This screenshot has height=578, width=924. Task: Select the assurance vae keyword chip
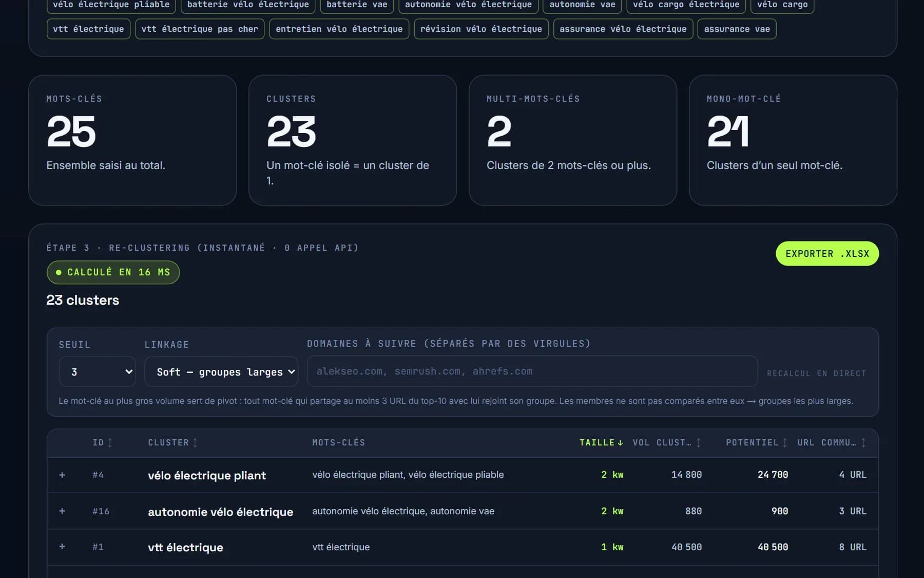(x=737, y=29)
